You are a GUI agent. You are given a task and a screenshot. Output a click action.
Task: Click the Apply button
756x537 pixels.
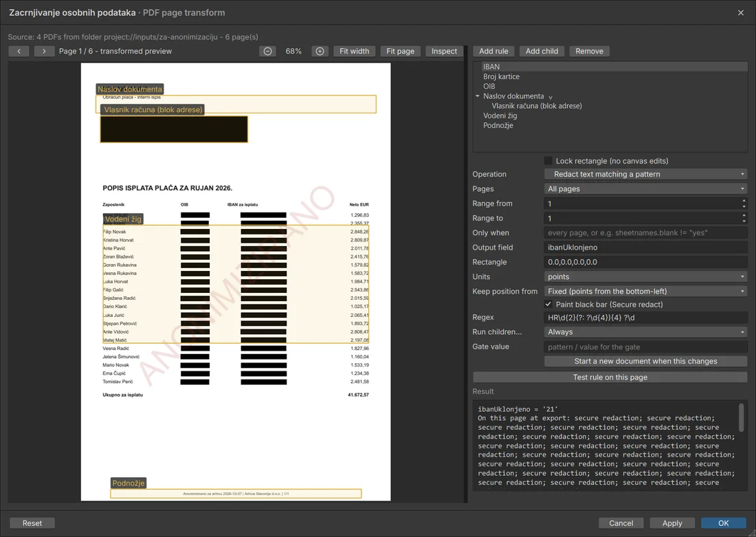(672, 523)
